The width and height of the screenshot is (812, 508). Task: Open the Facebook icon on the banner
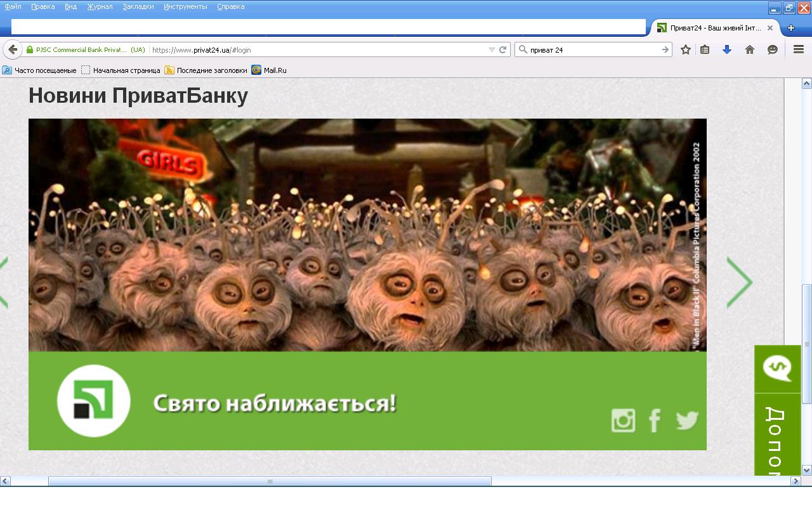click(655, 420)
